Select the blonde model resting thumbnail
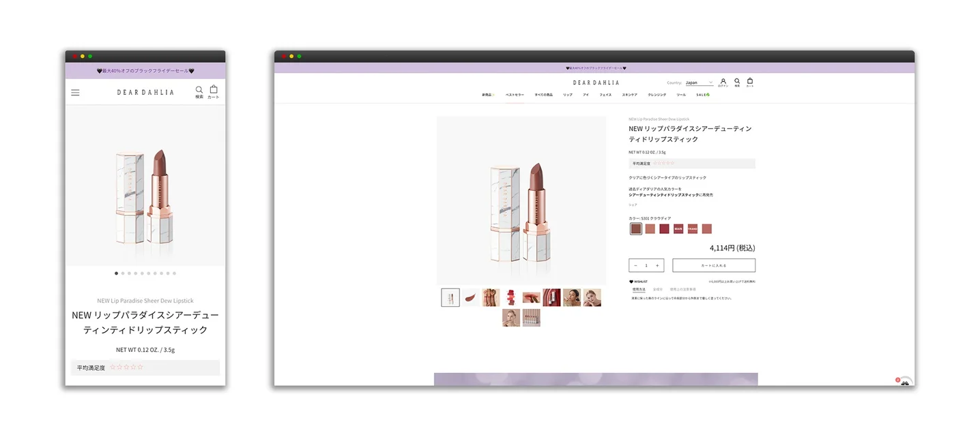980x435 pixels. click(592, 297)
